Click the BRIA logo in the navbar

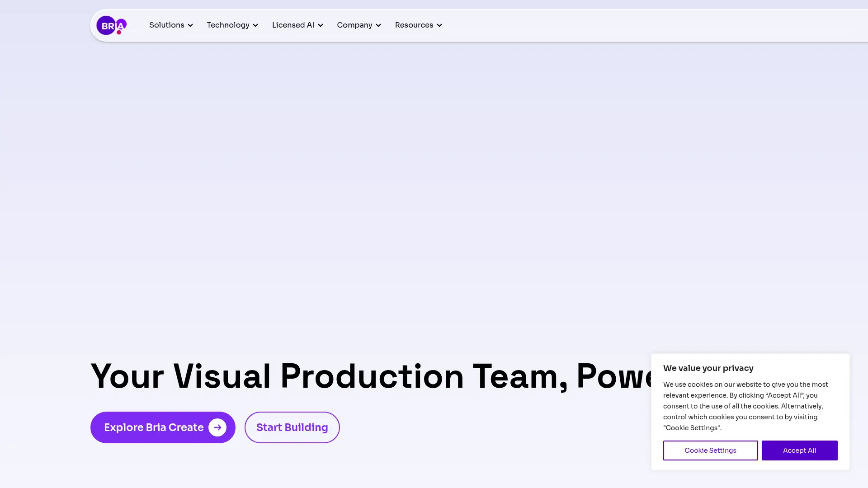point(111,25)
